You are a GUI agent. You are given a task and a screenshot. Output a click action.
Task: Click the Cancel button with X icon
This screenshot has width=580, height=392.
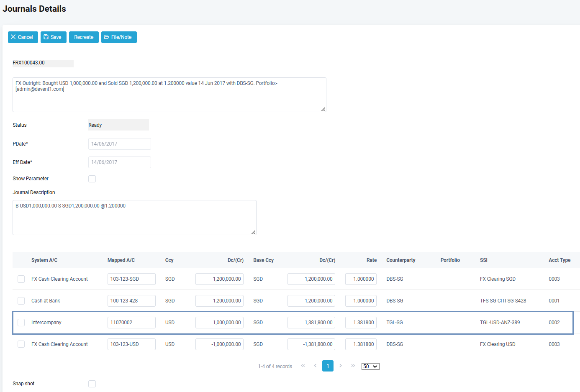(23, 37)
